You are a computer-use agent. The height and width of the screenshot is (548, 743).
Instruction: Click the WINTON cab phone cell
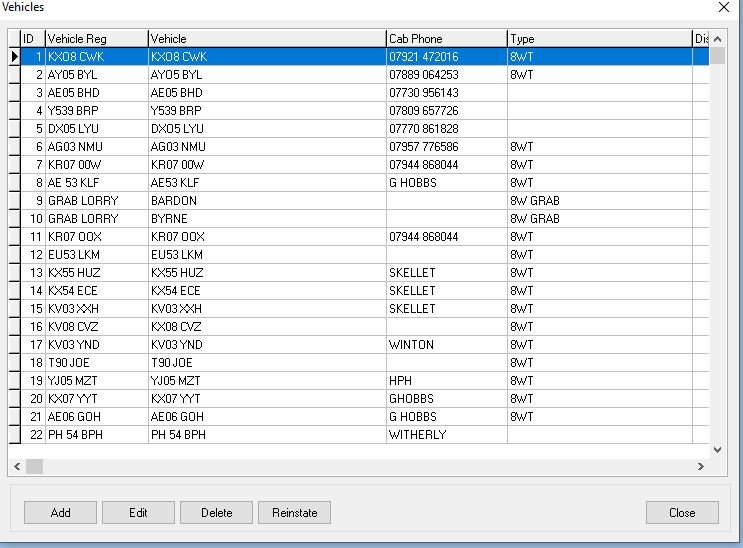(x=447, y=345)
